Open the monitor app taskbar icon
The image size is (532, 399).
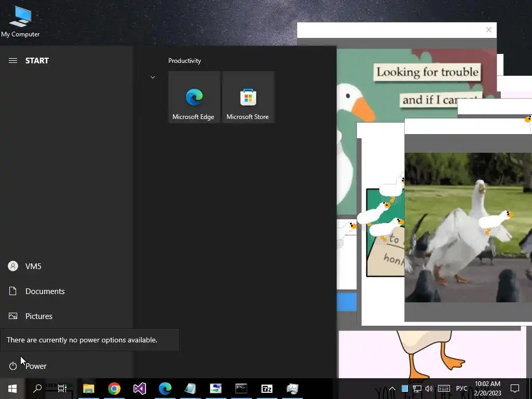[x=292, y=389]
